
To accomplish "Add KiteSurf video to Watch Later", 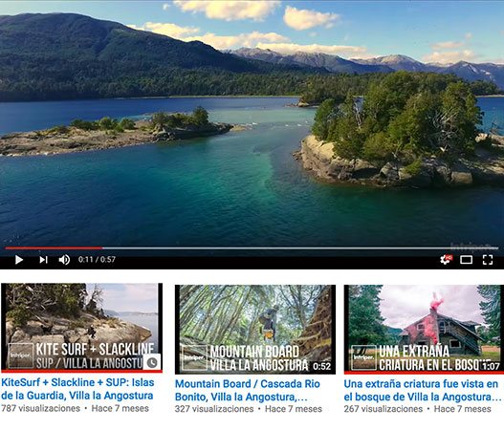I will tap(152, 362).
